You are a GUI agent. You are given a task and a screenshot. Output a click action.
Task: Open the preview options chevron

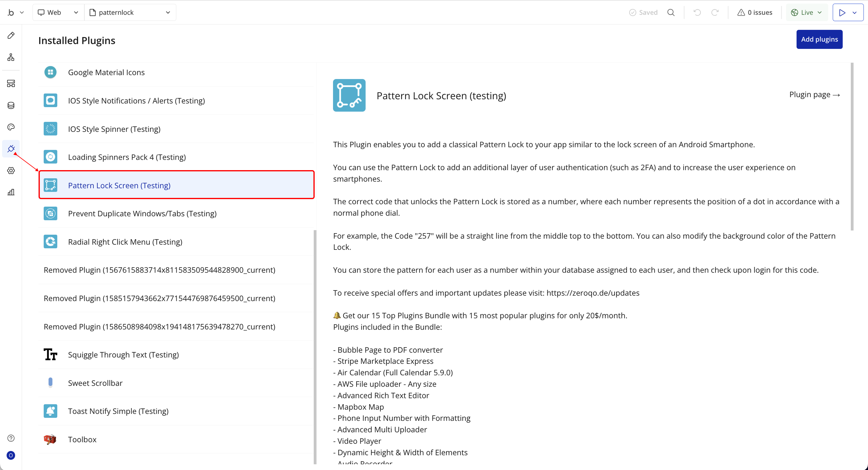pyautogui.click(x=854, y=12)
